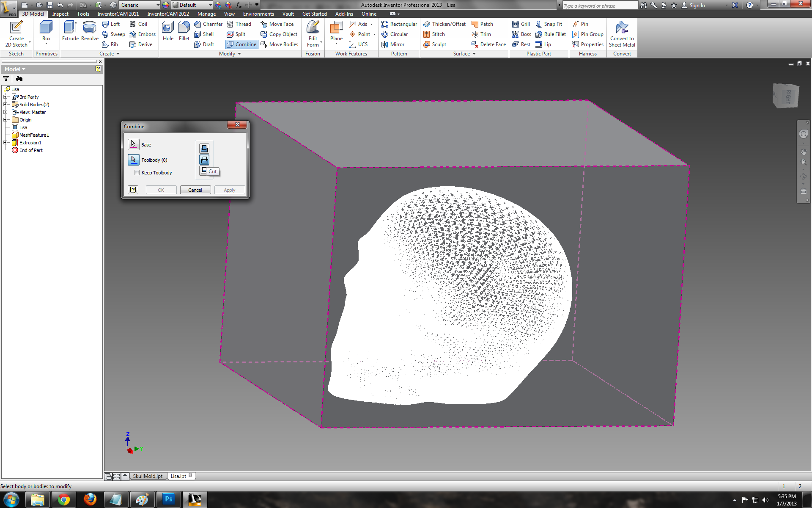Select the SkullMold.ipt file tab

point(146,476)
